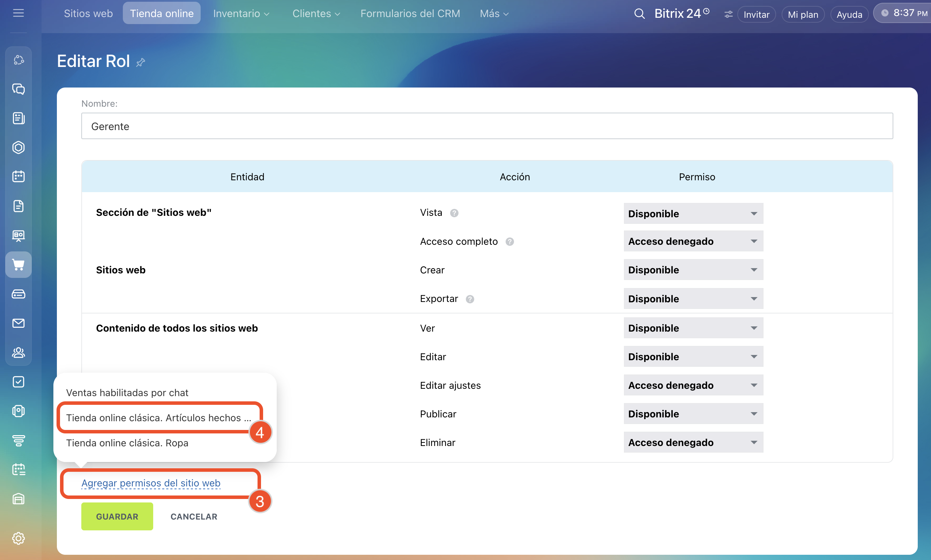
Task: Open the Vista permission dropdown
Action: click(693, 214)
